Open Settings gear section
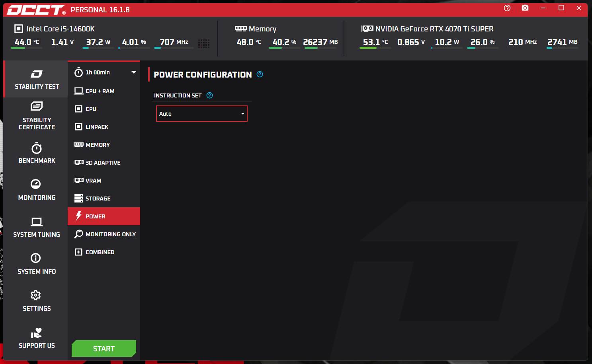Screen dimensions: 592x364 [x=36, y=301]
